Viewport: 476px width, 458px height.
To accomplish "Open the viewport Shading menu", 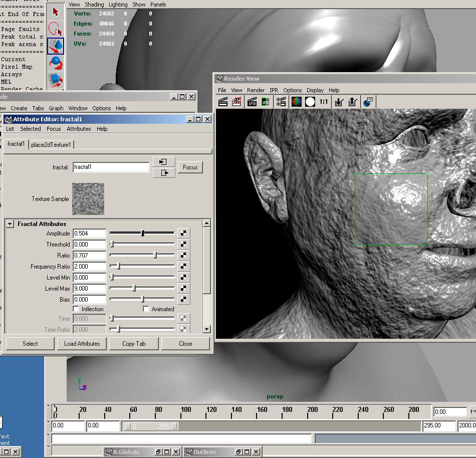I will [94, 5].
